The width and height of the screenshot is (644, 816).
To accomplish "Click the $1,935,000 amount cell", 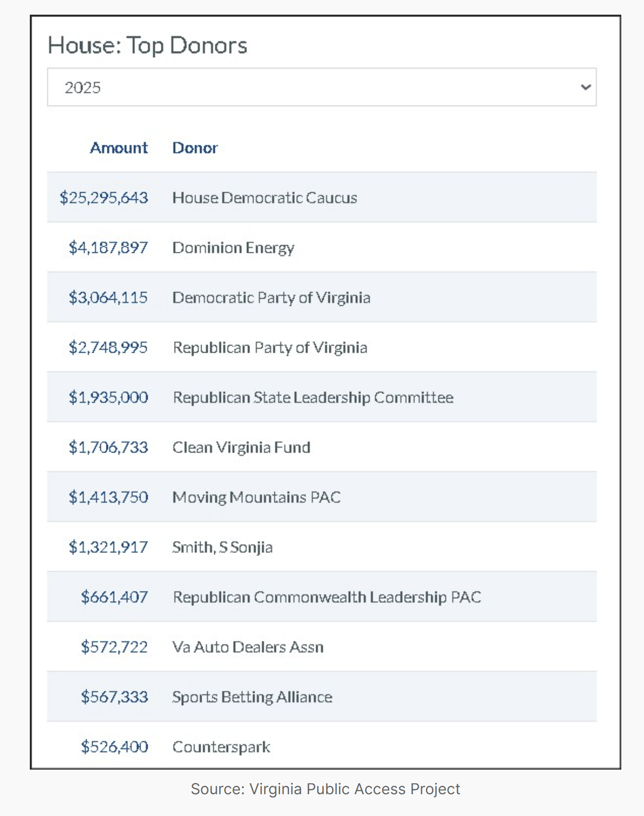I will point(108,397).
